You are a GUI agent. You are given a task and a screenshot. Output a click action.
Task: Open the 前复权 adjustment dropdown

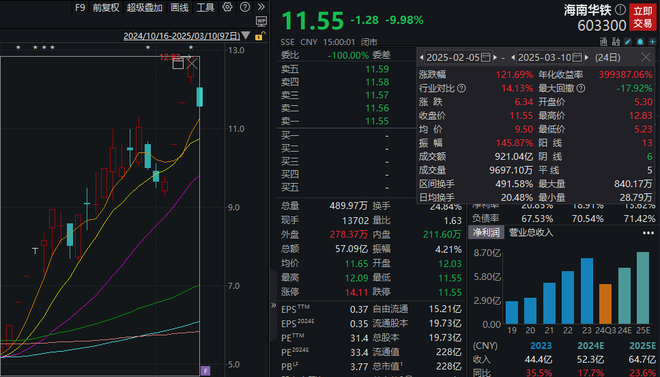coord(106,7)
